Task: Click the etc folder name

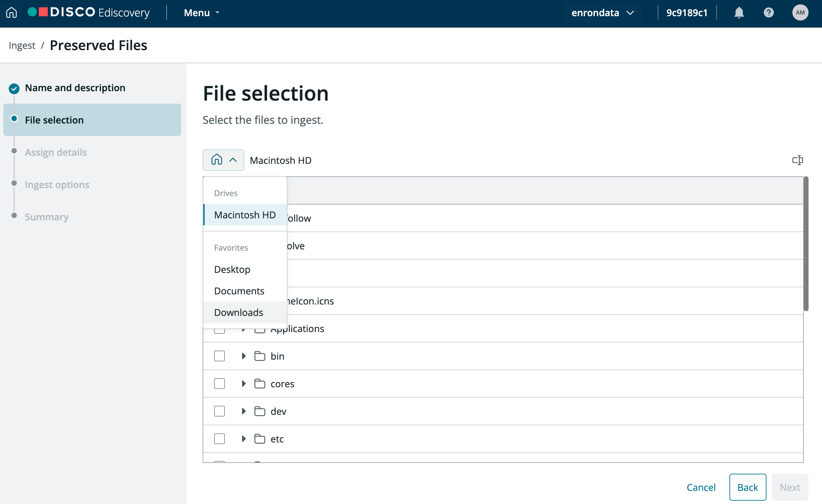Action: tap(277, 439)
